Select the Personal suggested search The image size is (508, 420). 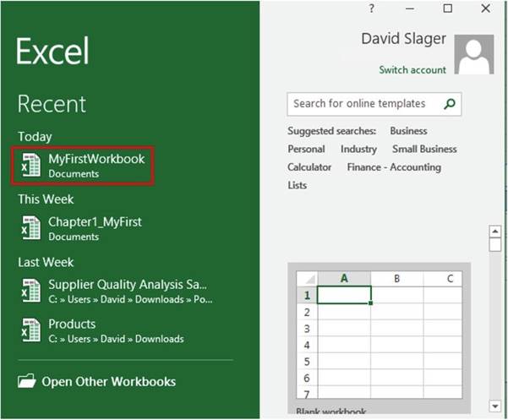click(x=306, y=149)
